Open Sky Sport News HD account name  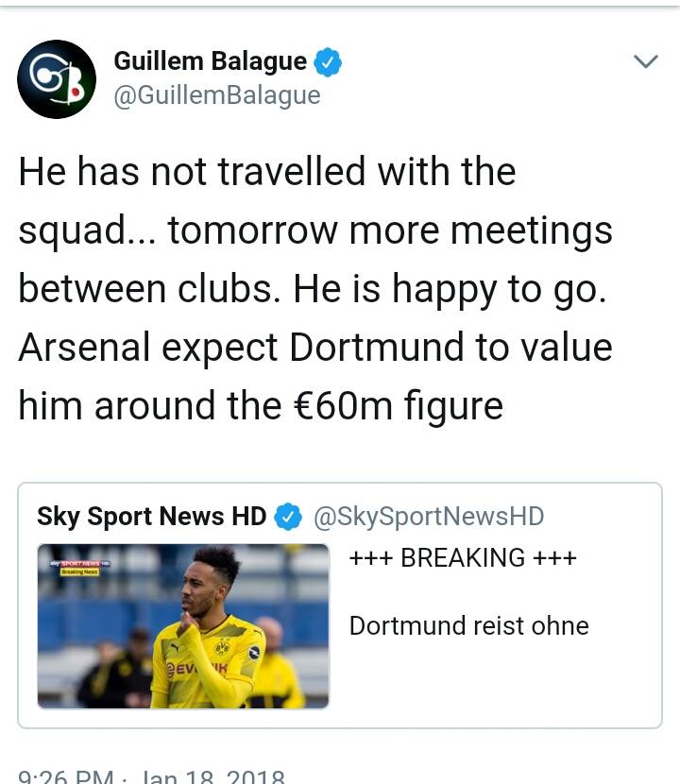pos(151,517)
